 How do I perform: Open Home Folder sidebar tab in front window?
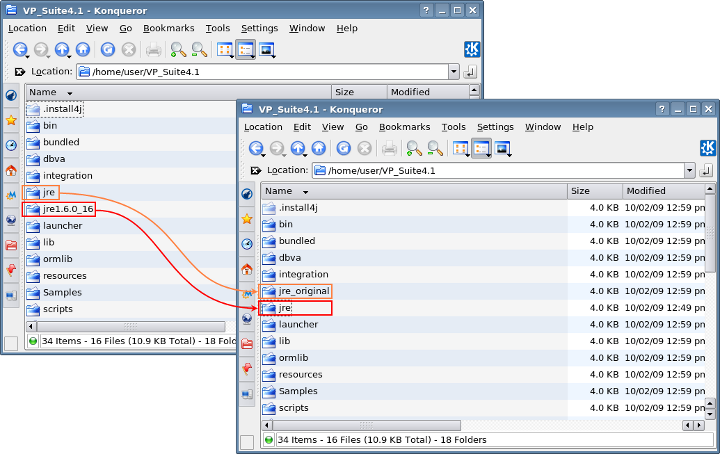coord(247,269)
